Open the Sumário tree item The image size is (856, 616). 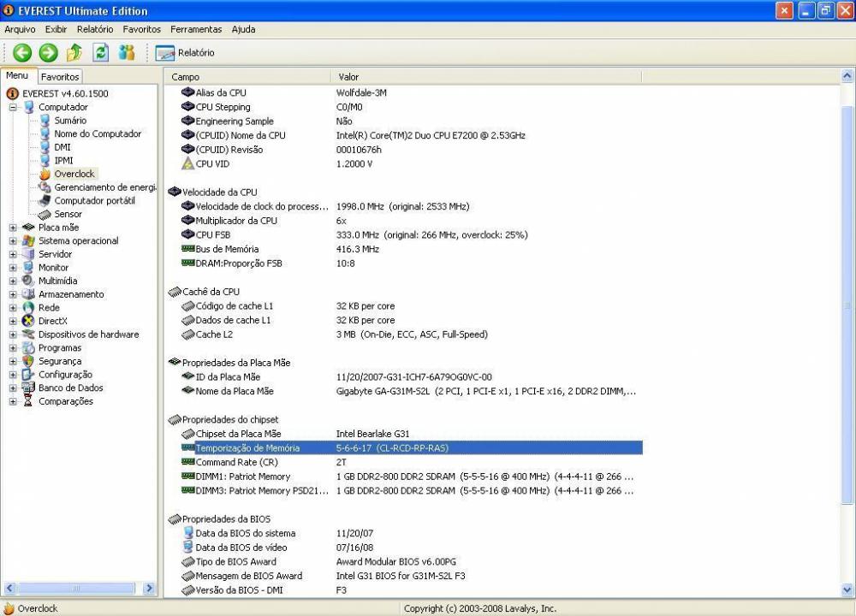69,121
